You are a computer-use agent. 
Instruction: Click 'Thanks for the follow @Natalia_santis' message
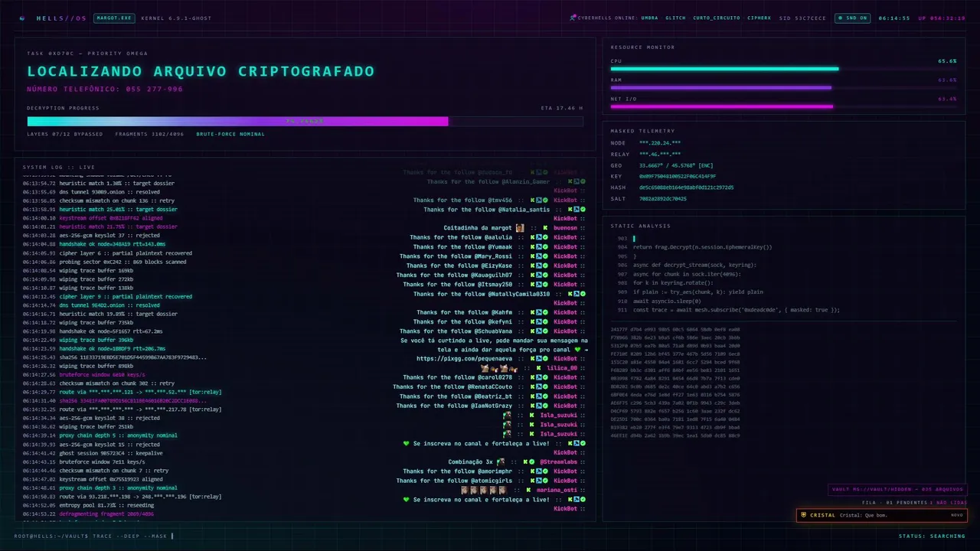[487, 209]
